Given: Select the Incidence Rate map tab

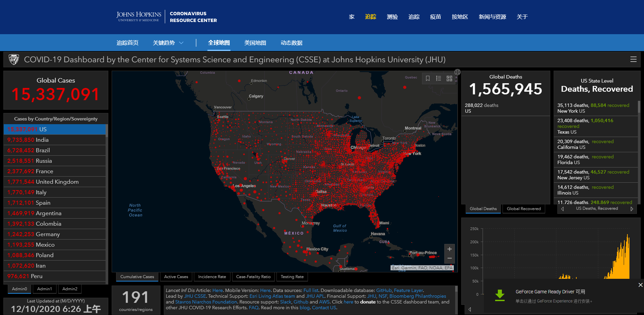Looking at the screenshot, I should tap(212, 277).
